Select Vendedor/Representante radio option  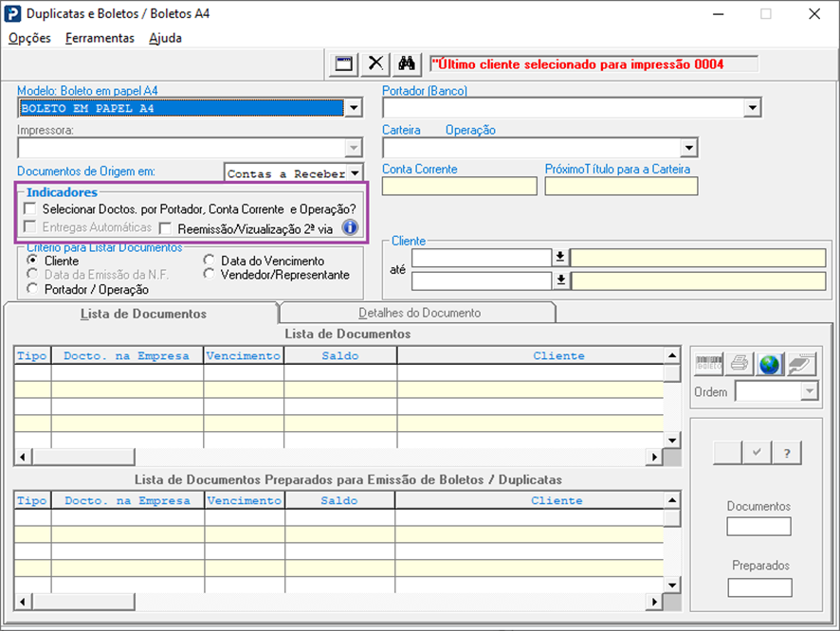pyautogui.click(x=209, y=274)
